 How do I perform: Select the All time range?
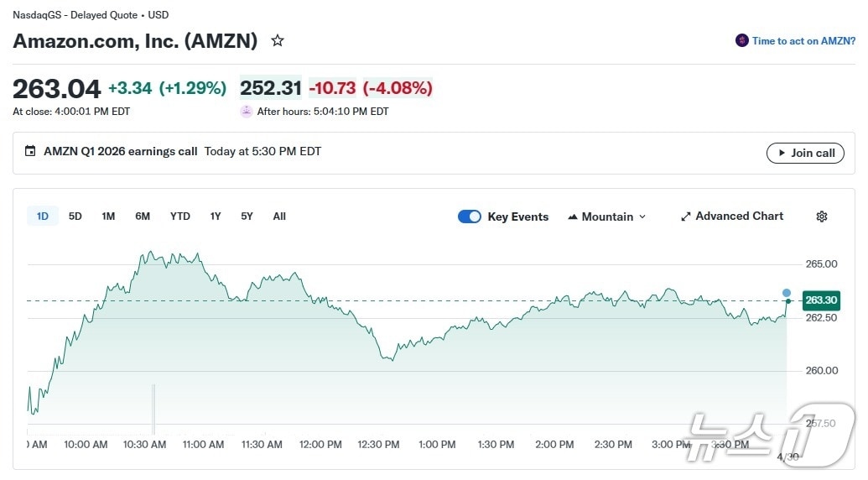[x=279, y=217]
